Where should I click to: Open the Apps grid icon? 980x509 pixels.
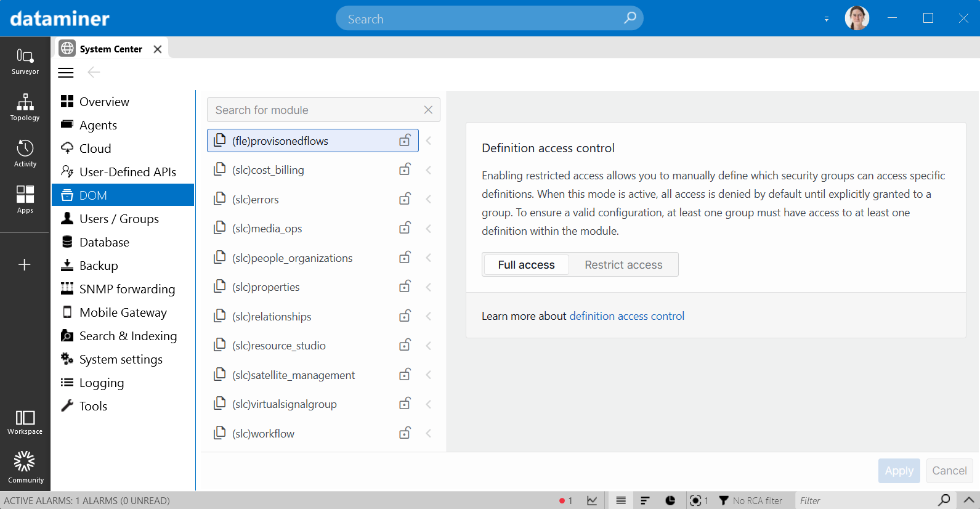point(25,200)
